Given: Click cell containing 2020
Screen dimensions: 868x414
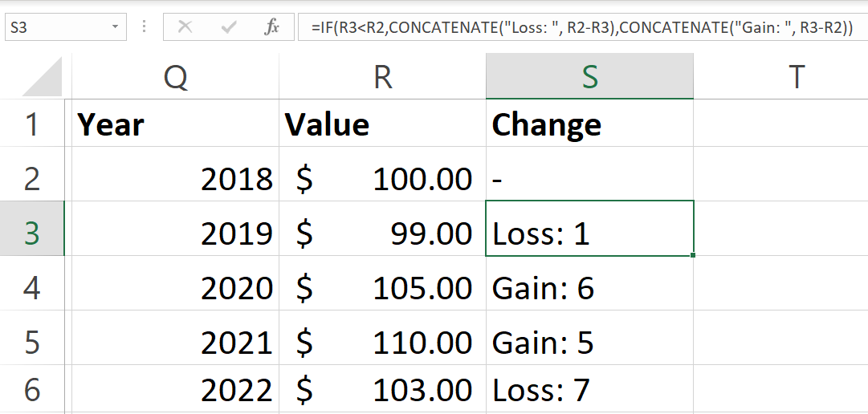Looking at the screenshot, I should pos(176,283).
